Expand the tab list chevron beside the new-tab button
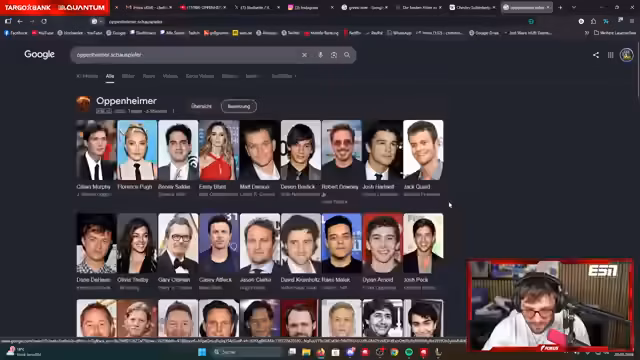Screen dimensions: 640x360 574,7
